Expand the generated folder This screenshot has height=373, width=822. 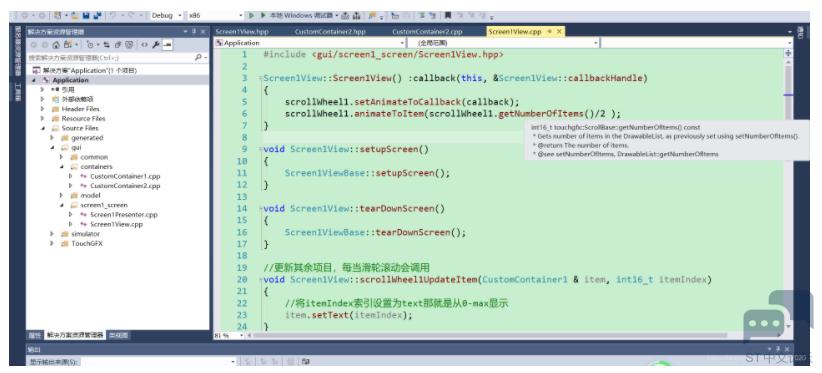[52, 138]
